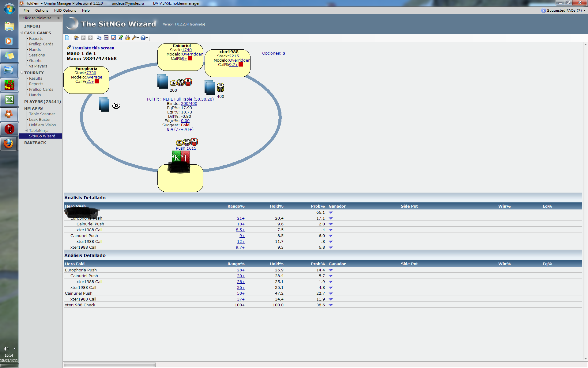588x368 pixels.
Task: Expand the TableNinja tree node
Action: coord(27,130)
